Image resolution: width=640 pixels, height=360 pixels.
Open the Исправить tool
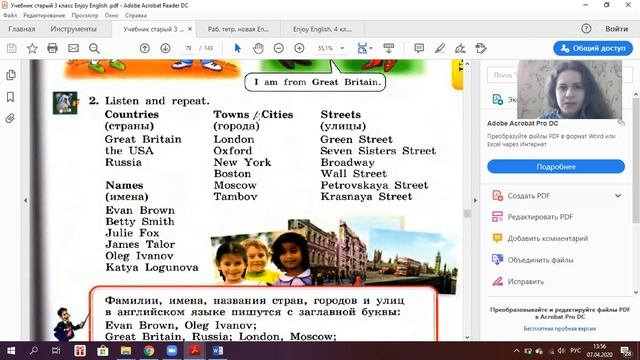[518, 282]
